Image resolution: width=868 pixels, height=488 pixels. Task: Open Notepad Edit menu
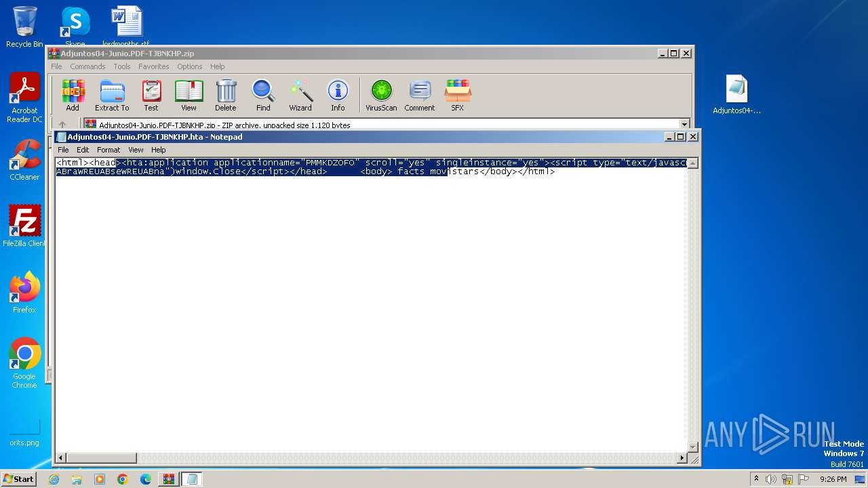coord(83,150)
